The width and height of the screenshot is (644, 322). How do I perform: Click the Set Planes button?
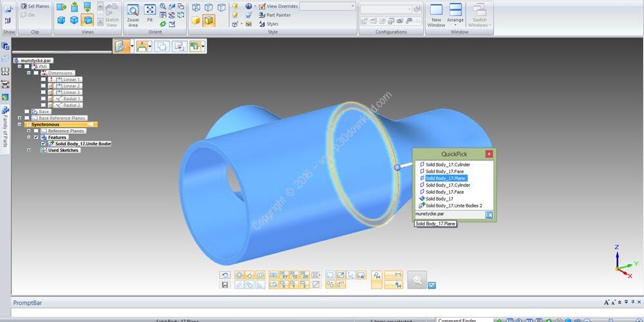(x=35, y=6)
